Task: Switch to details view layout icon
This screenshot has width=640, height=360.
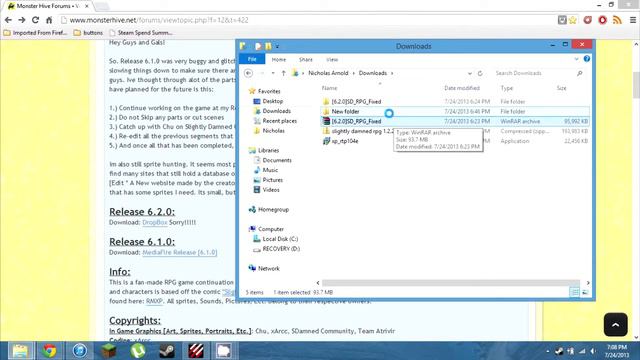Action: 574,292
